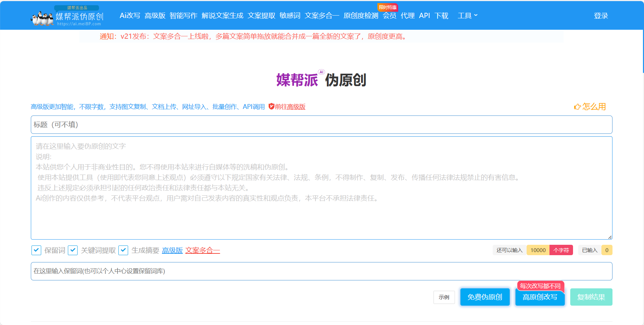
Task: Click the 限时特惠 badge above 会员
Action: point(387,7)
